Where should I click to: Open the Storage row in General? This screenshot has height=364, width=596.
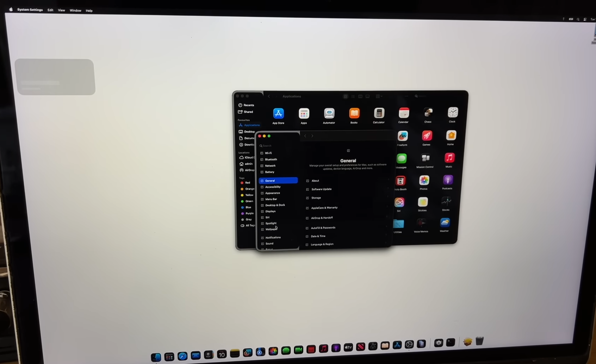tap(348, 198)
